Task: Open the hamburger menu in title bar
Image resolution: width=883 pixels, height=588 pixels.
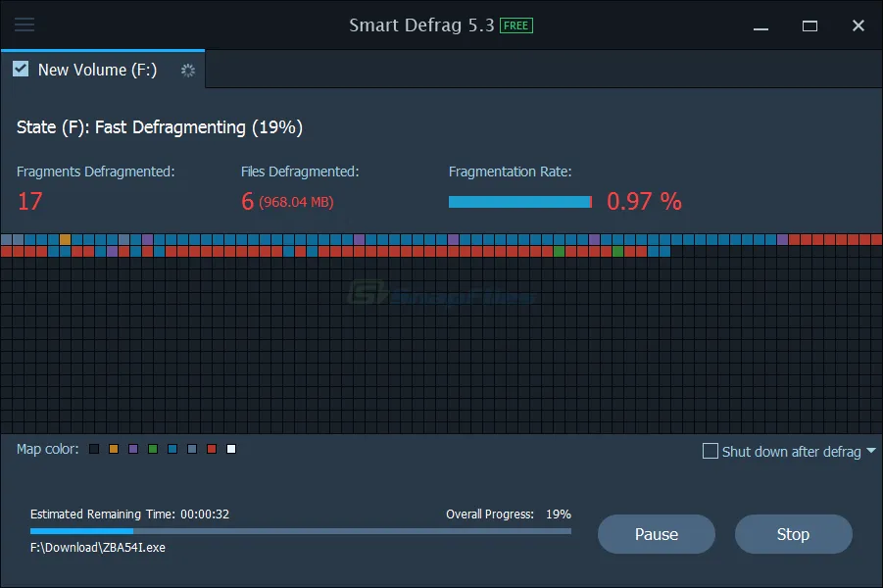Action: coord(25,25)
